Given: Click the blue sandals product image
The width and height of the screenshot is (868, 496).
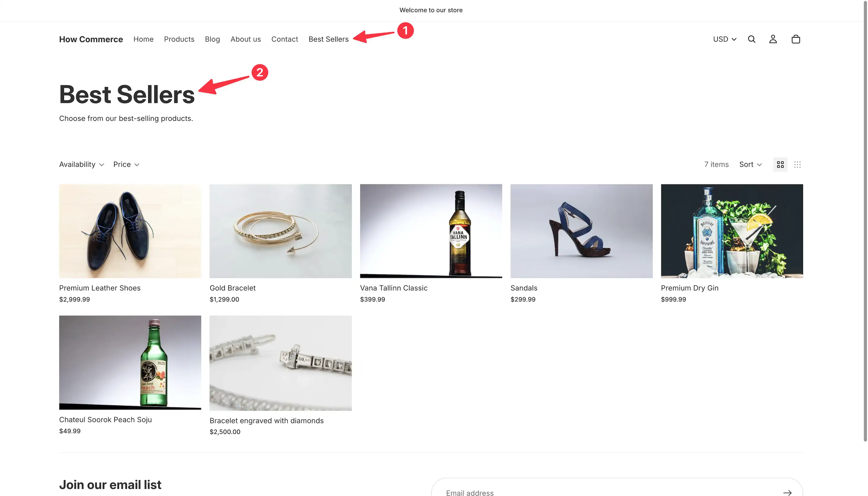Looking at the screenshot, I should coord(581,231).
